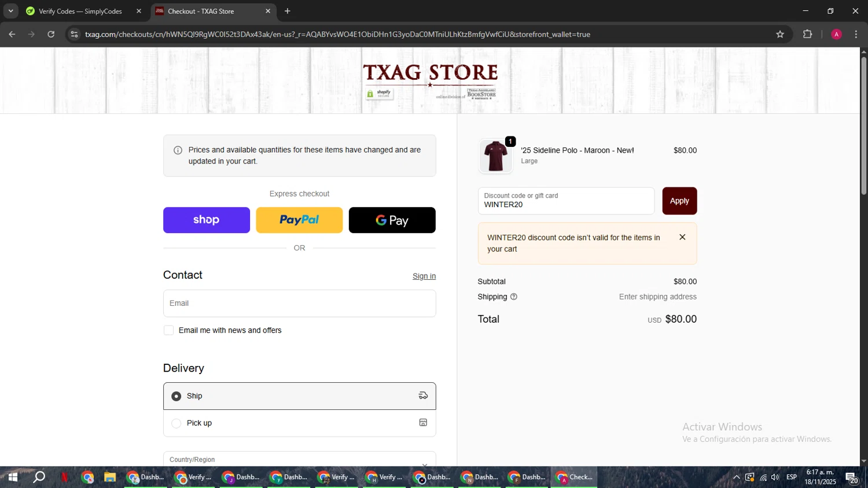Screen dimensions: 868x488
Task: Open a new browser tab
Action: tap(288, 11)
